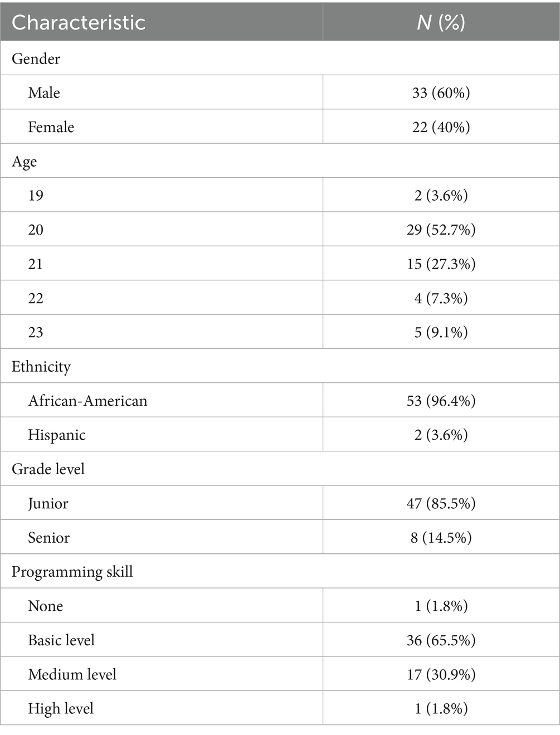Click the value 29 (52.7%)
This screenshot has width=560, height=735.
coord(441,230)
